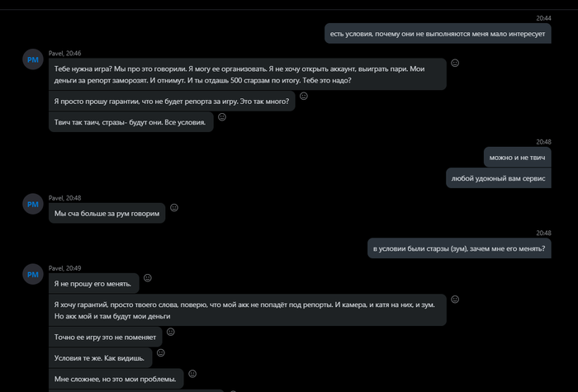Select sent message 'есть условия, почему они не выполняются'
The height and width of the screenshot is (392, 578).
[438, 34]
